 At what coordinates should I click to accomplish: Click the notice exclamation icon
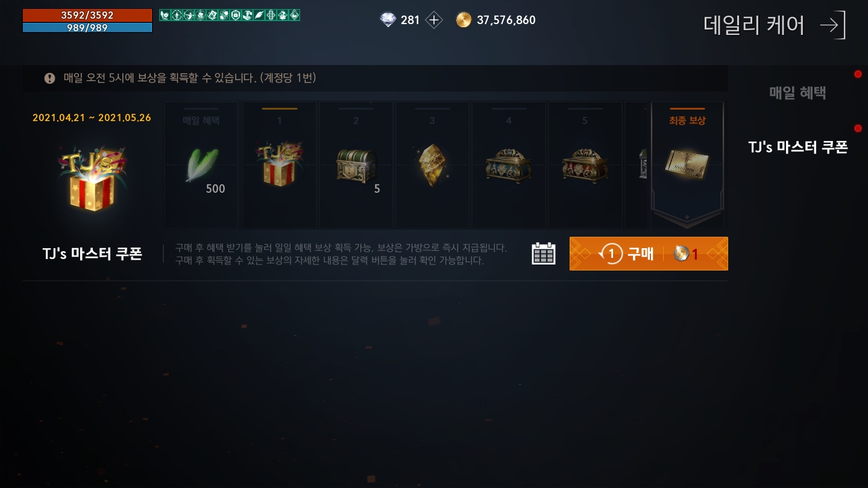[x=49, y=78]
